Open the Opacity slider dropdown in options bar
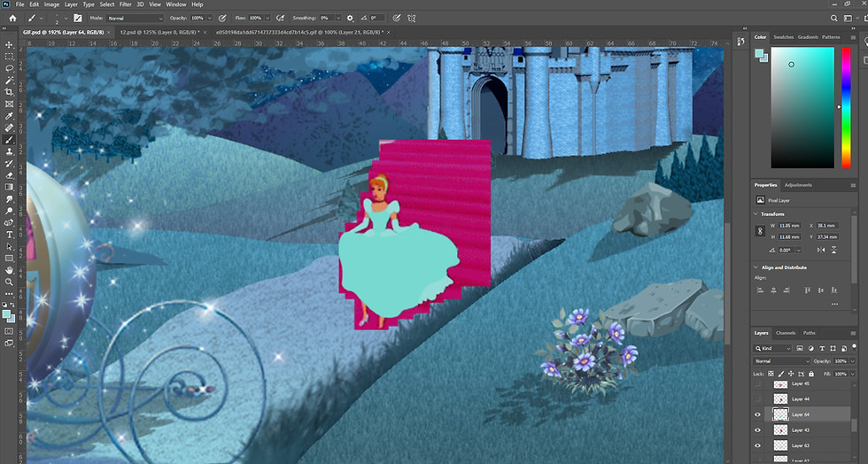Viewport: 868px width, 464px height. (209, 18)
